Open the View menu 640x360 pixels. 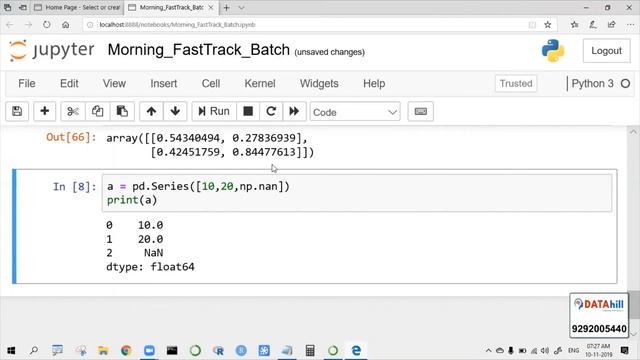pos(114,84)
